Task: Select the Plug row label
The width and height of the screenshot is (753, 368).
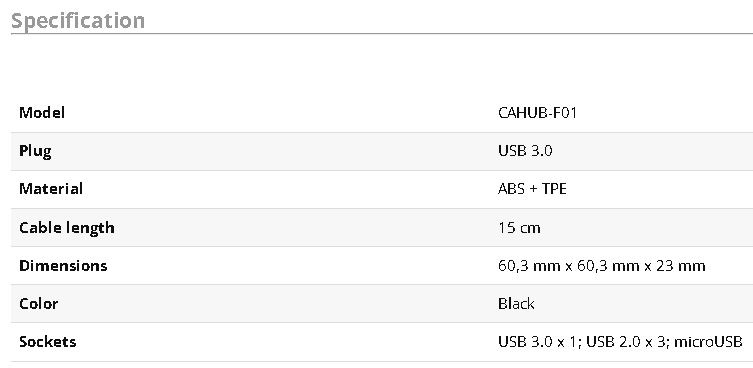Action: coord(35,151)
